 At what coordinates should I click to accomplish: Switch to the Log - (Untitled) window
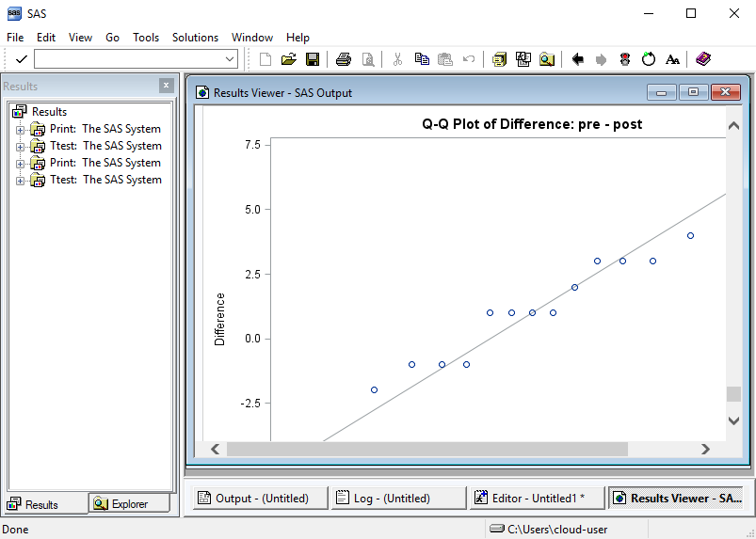(399, 499)
